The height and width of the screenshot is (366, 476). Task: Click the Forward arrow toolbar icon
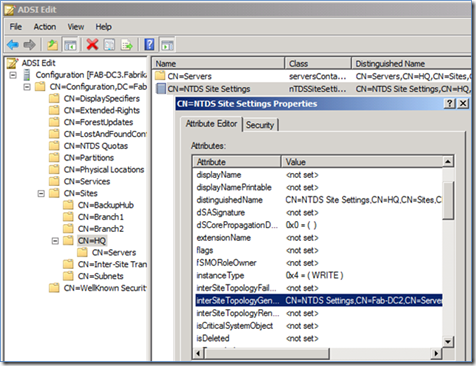(29, 45)
